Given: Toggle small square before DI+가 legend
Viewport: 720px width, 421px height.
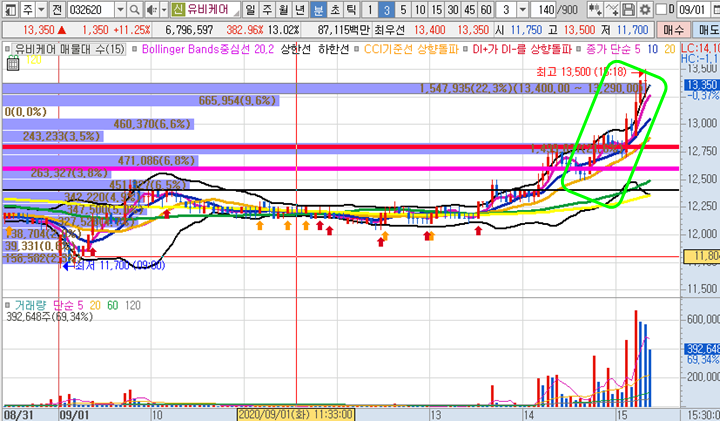Looking at the screenshot, I should tap(466, 49).
